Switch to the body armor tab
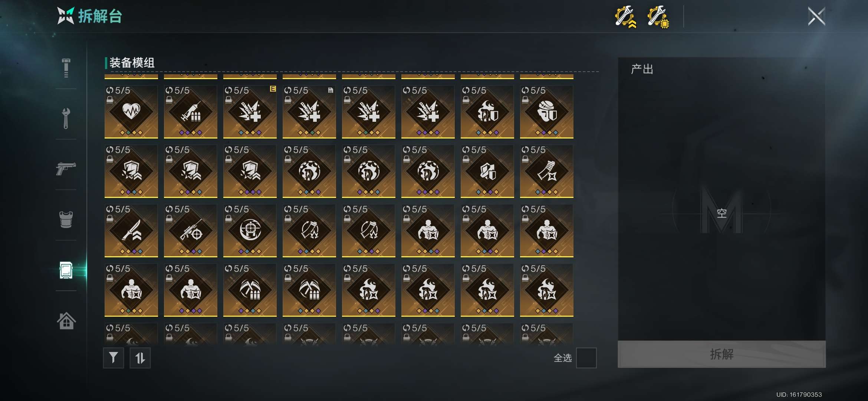Screen dimensions: 868x401 coord(66,219)
